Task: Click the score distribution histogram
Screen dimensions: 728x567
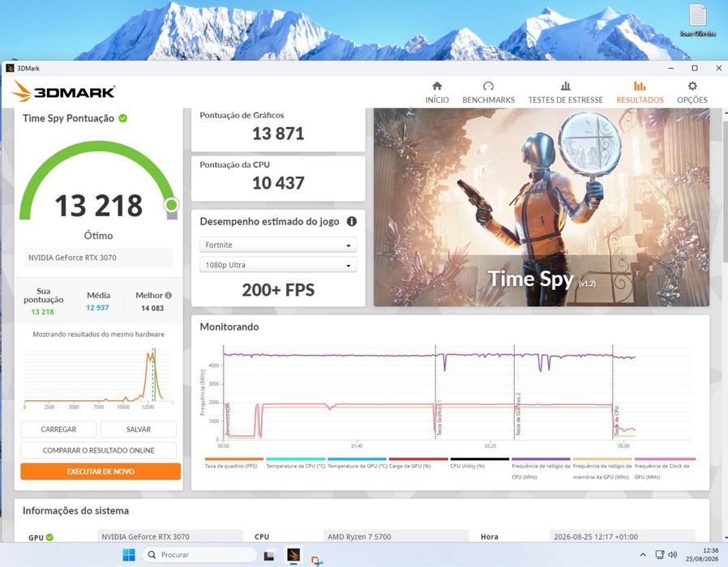Action: click(98, 377)
